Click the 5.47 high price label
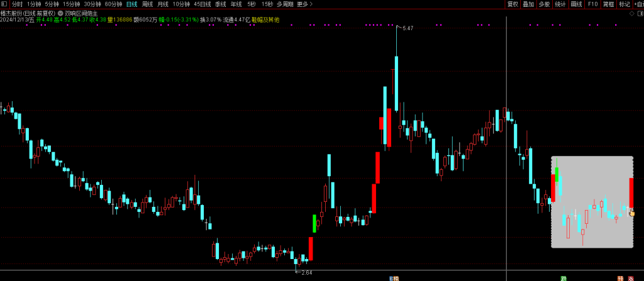 tap(408, 28)
